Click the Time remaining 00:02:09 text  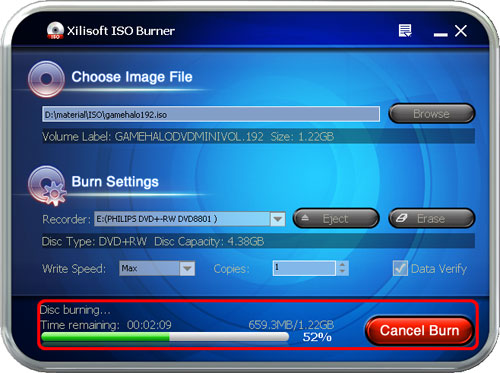[106, 325]
